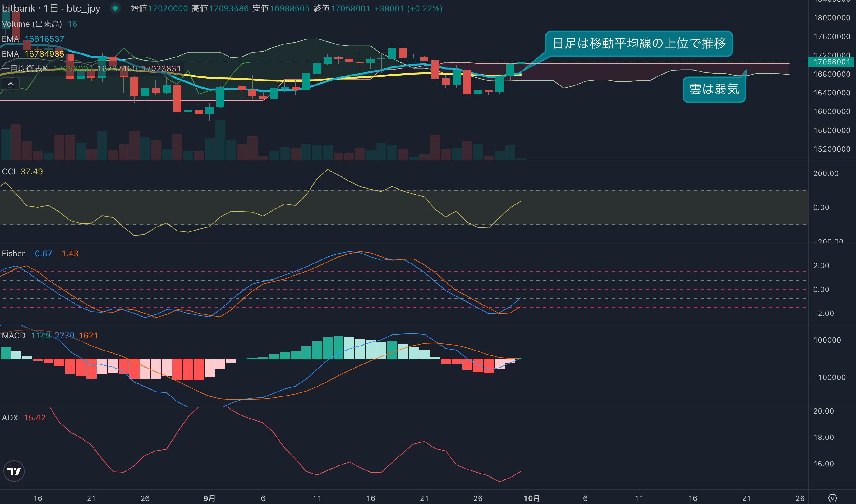Select the Volume (出来高) indicator label

32,24
